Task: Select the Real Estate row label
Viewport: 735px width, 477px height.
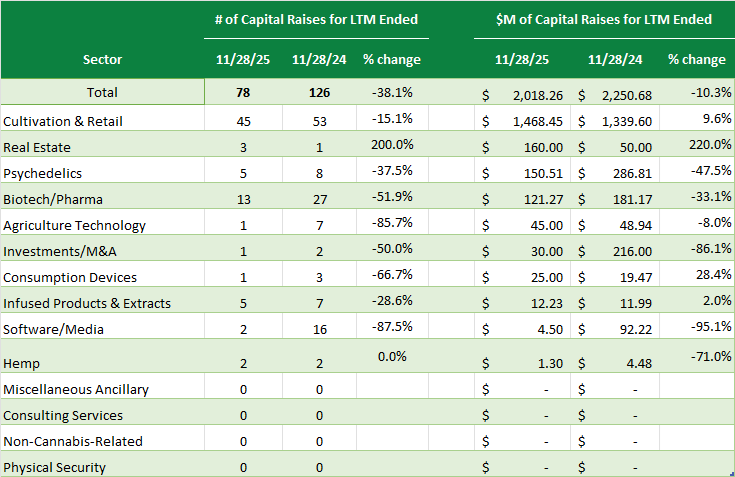Action: point(31,146)
